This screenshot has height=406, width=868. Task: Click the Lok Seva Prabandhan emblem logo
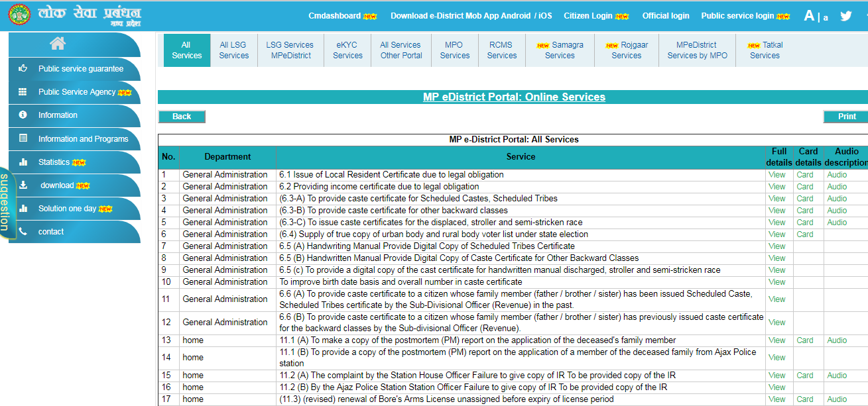[x=20, y=14]
